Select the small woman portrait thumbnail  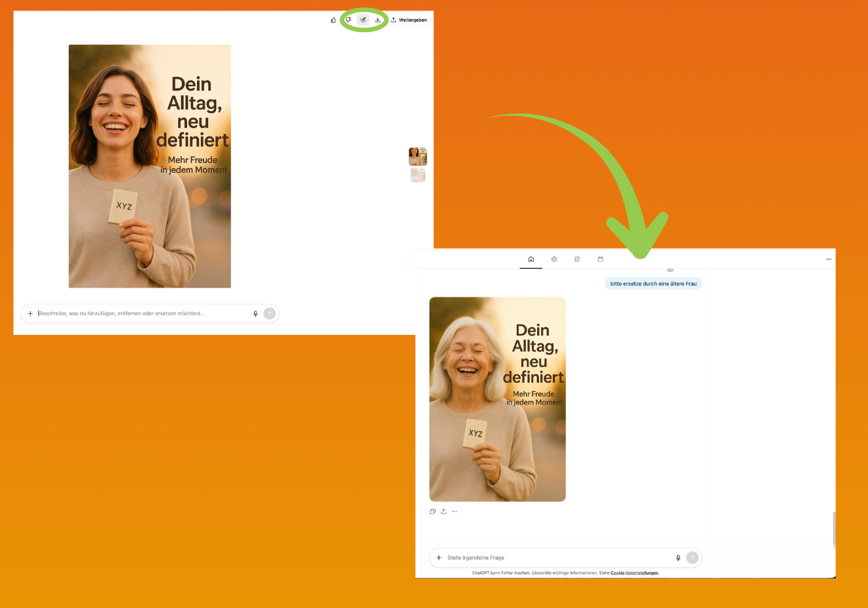coord(418,156)
